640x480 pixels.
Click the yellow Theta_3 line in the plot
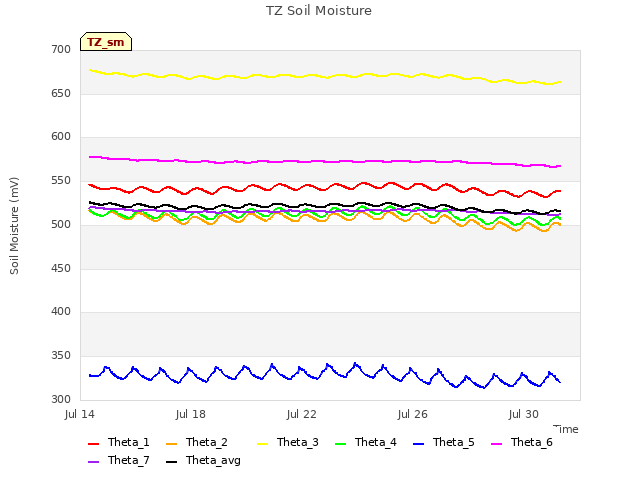pos(327,77)
